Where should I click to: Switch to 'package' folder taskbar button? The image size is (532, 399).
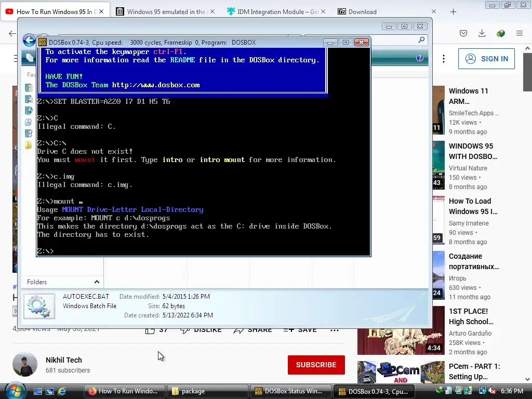208,391
